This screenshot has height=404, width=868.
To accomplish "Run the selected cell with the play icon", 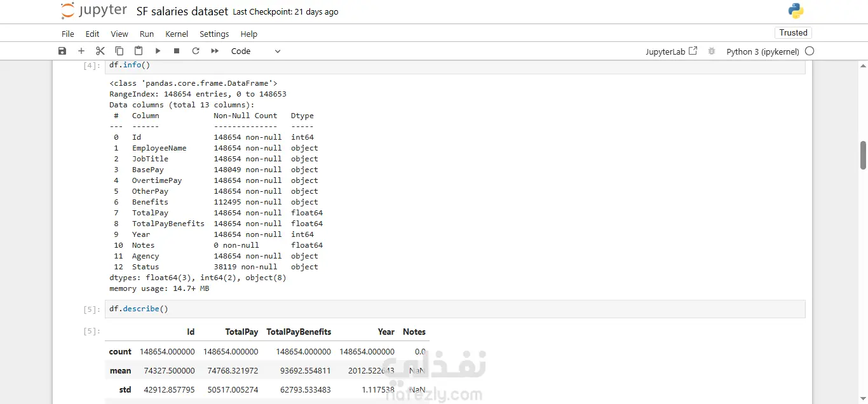I will pos(158,51).
